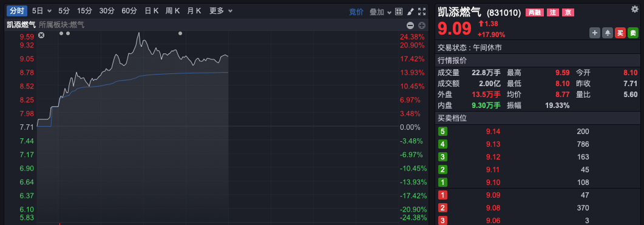The height and width of the screenshot is (225, 644).
Task: Zoom in chart with plus icon
Action: 421,25
